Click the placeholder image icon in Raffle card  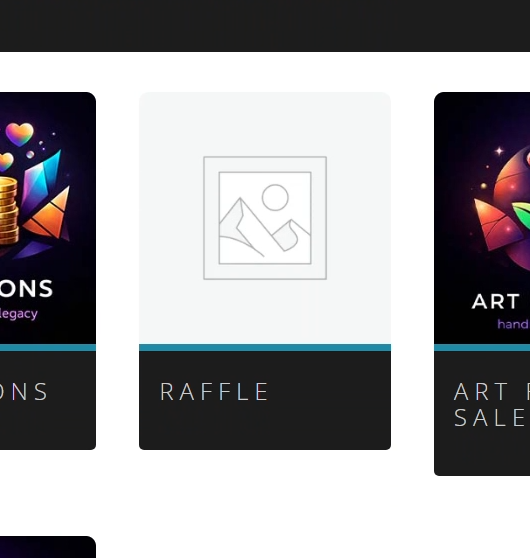265,218
